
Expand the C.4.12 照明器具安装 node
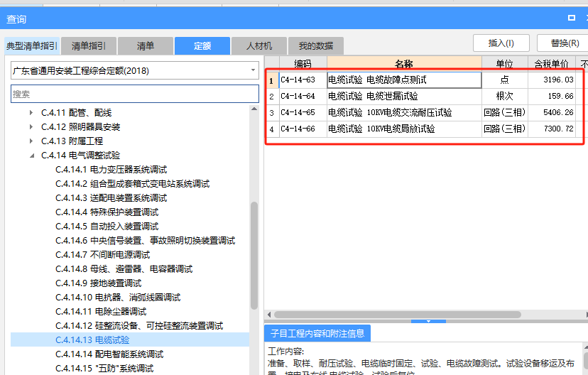click(31, 126)
